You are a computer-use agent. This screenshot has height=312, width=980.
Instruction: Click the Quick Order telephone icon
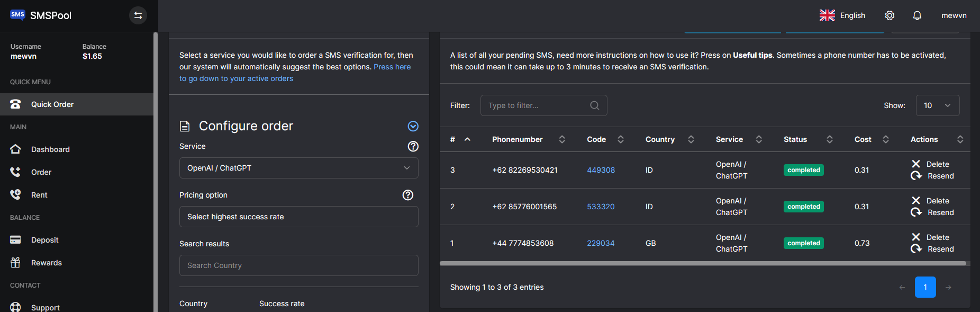(x=15, y=104)
